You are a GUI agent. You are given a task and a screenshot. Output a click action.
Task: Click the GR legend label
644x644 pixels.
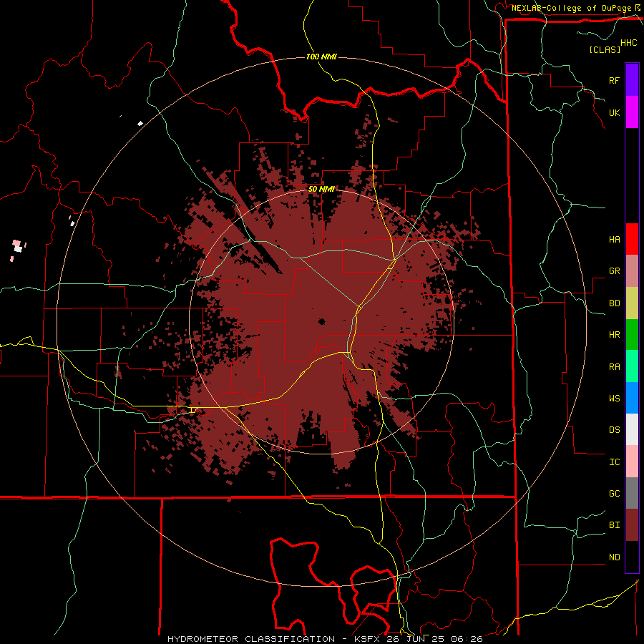tap(614, 271)
